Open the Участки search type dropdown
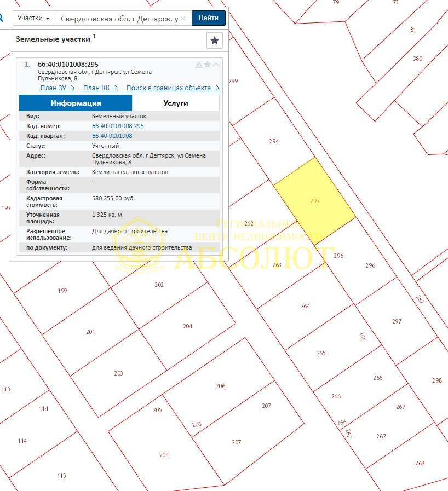 point(33,18)
